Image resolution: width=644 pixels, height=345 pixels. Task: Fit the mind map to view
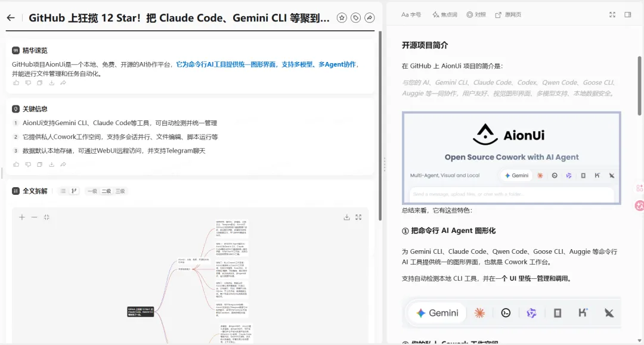click(47, 217)
